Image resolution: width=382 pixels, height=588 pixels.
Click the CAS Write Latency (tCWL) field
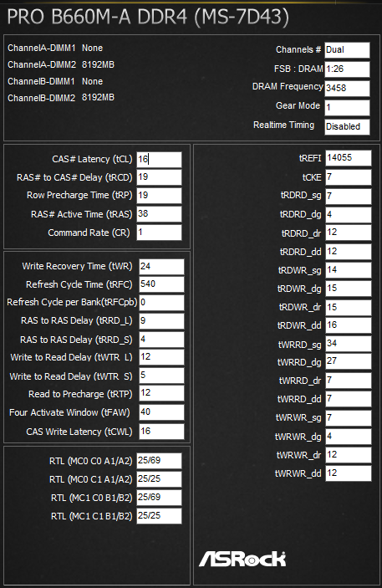(161, 432)
